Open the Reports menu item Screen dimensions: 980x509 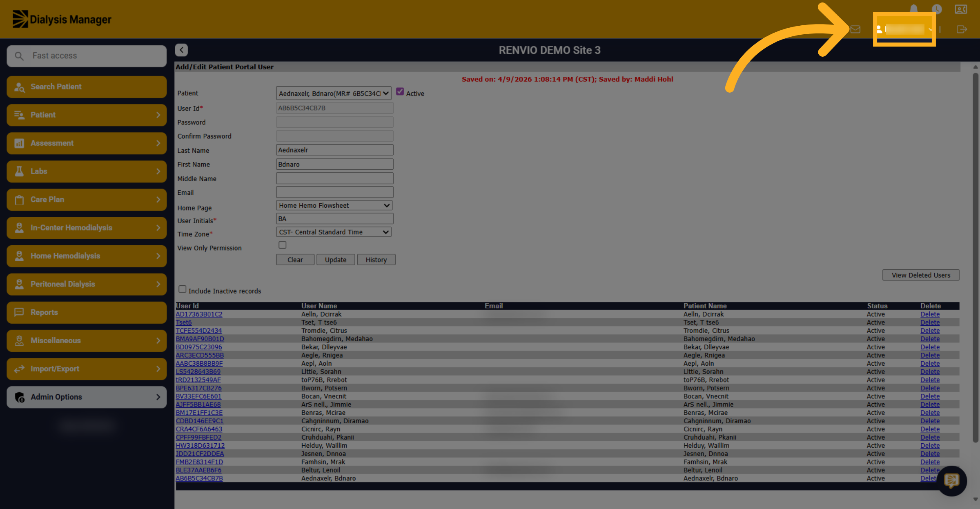click(x=87, y=312)
